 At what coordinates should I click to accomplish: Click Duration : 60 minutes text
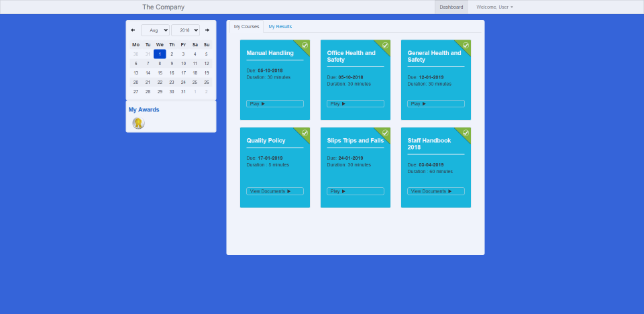click(x=430, y=171)
